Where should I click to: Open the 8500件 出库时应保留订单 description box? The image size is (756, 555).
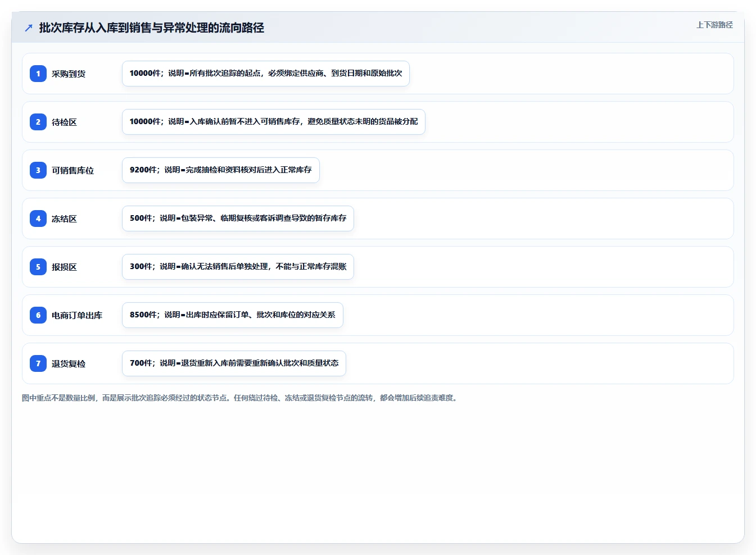point(233,315)
